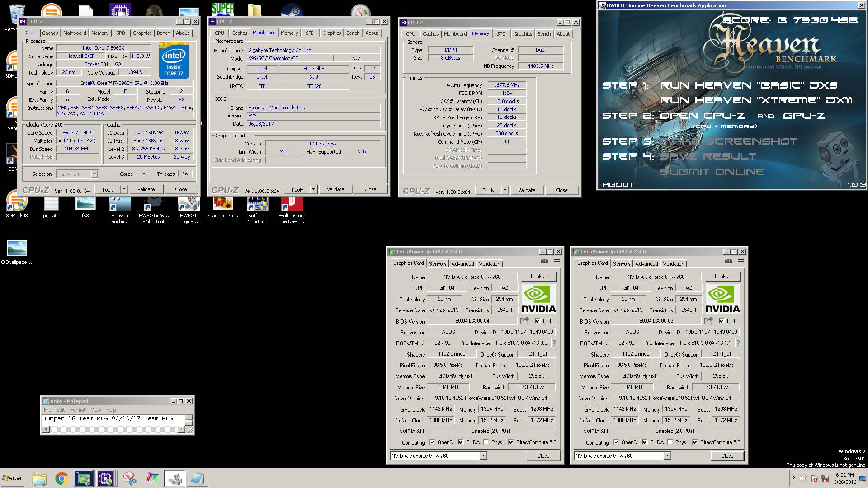The image size is (868, 488).
Task: Click the screenshot camera icon in second GPU-Z
Action: 728,262
